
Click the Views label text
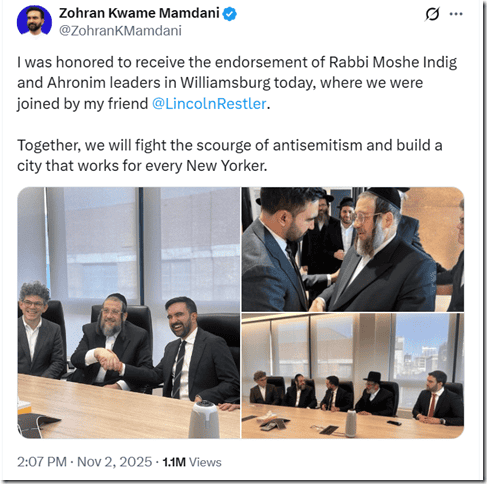tap(205, 462)
